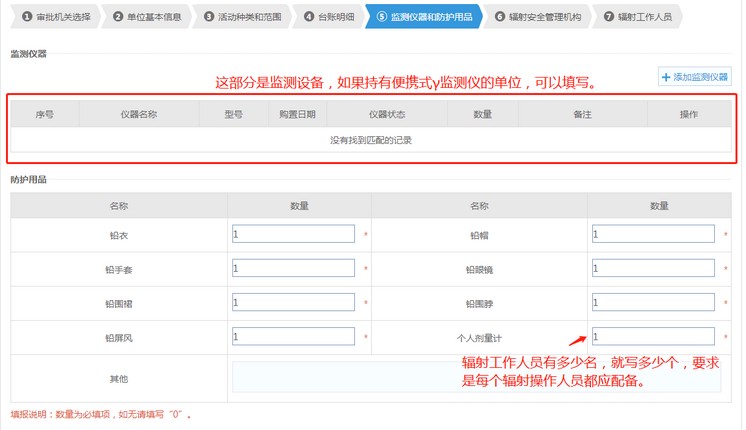Click the 型号 column header

[x=234, y=114]
